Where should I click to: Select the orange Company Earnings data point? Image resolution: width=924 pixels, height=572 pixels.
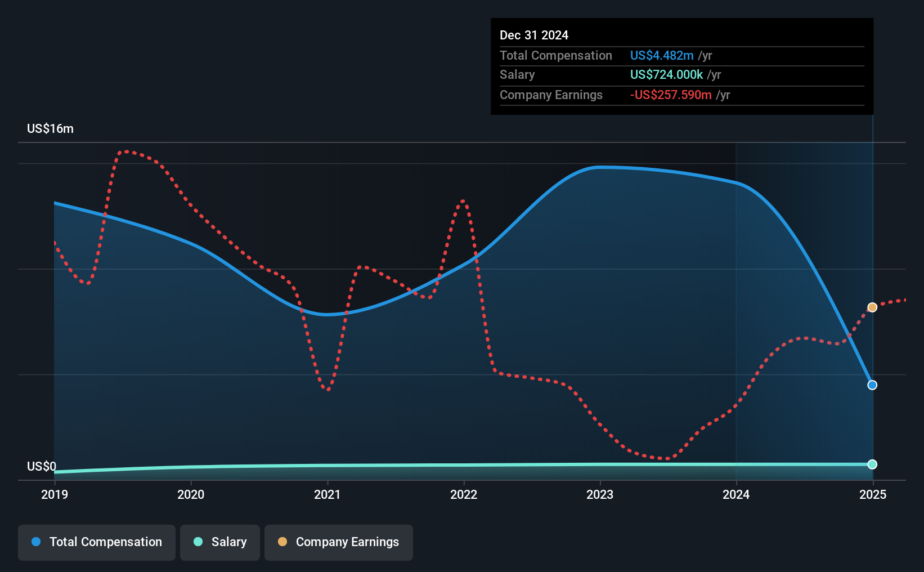coord(872,307)
